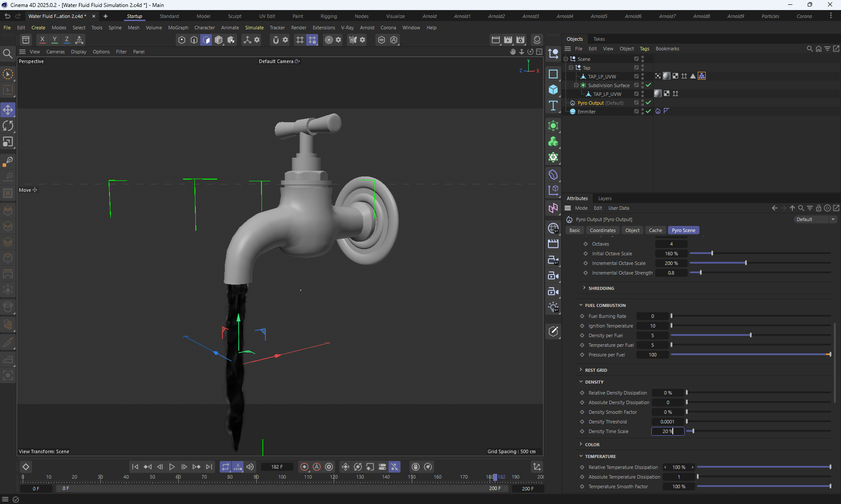The width and height of the screenshot is (841, 504).
Task: Switch to the Cache tab
Action: coord(655,230)
